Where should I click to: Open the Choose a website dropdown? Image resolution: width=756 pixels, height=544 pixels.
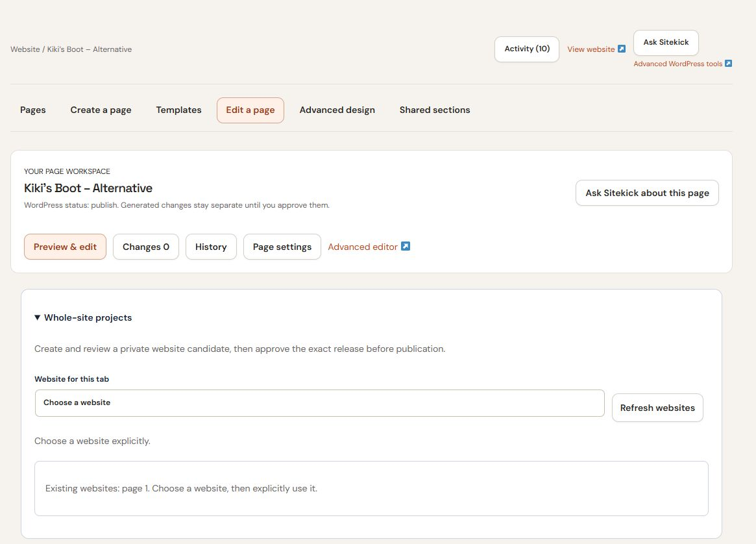(x=320, y=402)
